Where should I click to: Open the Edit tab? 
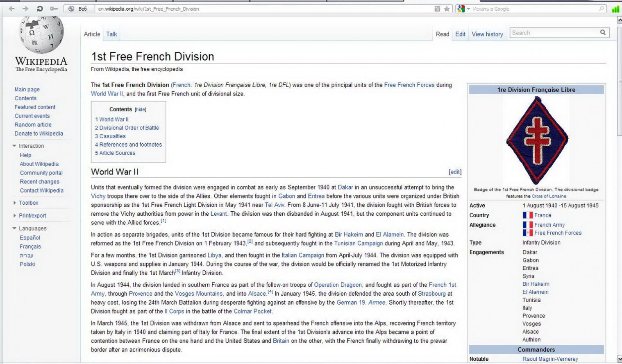coord(460,34)
